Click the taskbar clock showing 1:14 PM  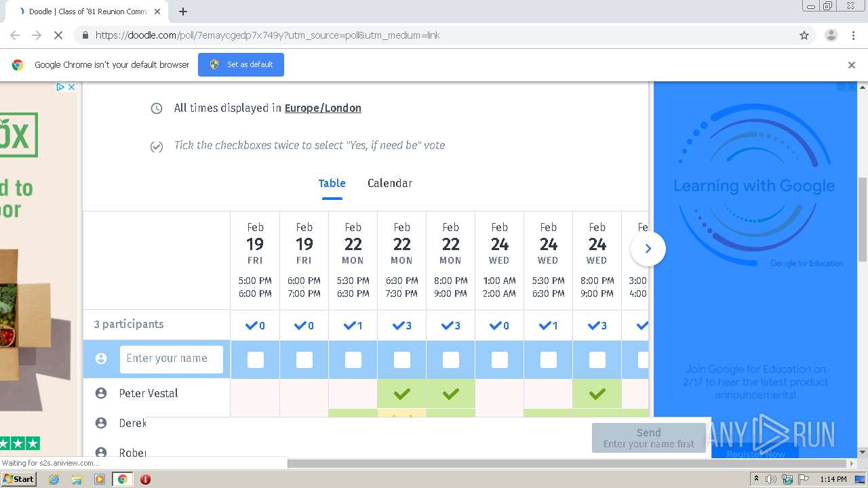pyautogui.click(x=833, y=479)
